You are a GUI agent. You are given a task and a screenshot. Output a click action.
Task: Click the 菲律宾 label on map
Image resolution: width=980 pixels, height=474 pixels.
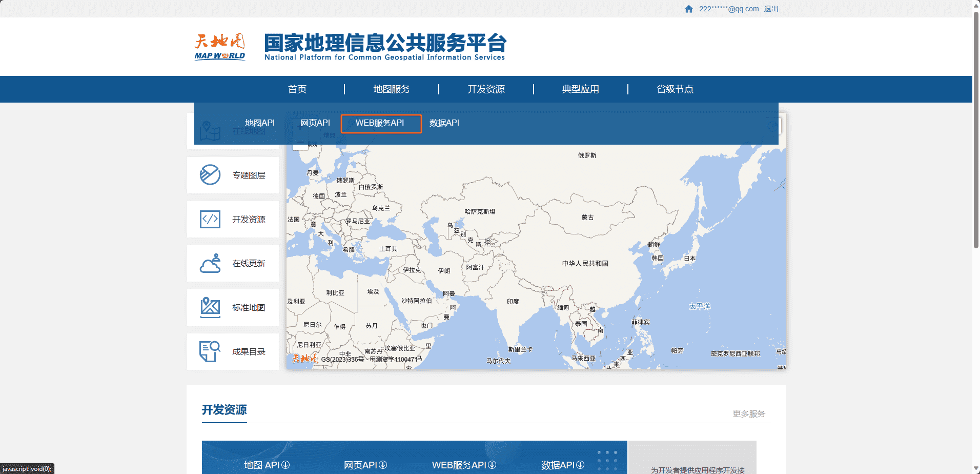(641, 322)
